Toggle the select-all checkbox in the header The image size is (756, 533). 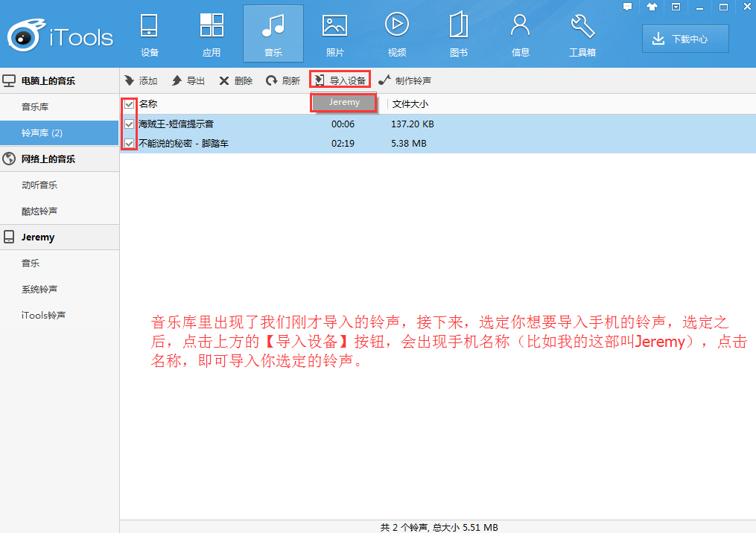(x=128, y=103)
